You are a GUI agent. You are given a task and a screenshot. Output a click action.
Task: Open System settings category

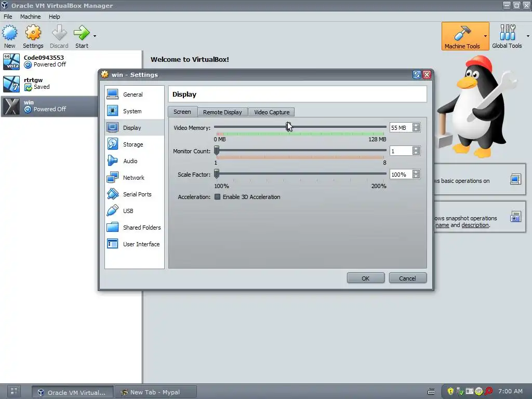pyautogui.click(x=135, y=111)
